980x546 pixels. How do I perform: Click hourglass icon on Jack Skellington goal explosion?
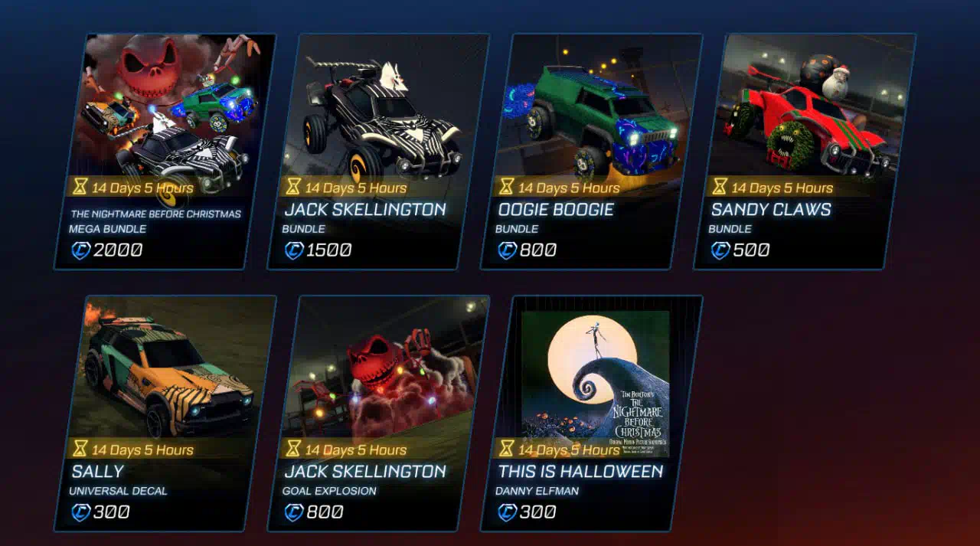pos(292,448)
